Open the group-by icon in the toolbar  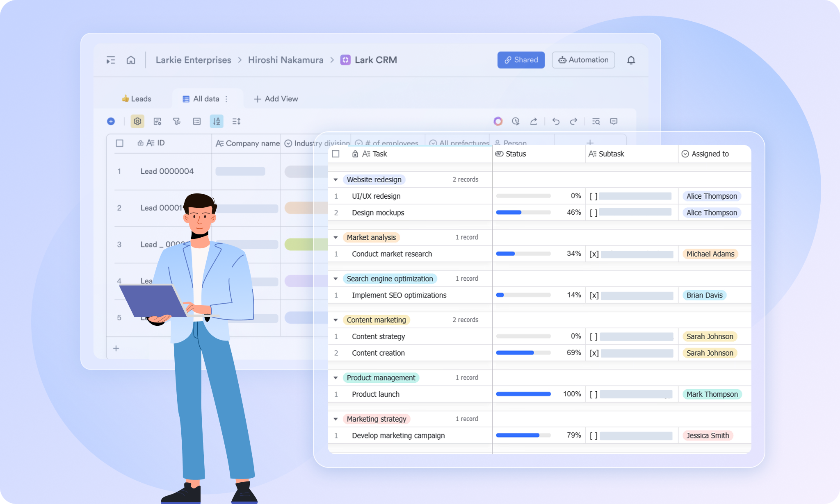click(197, 121)
